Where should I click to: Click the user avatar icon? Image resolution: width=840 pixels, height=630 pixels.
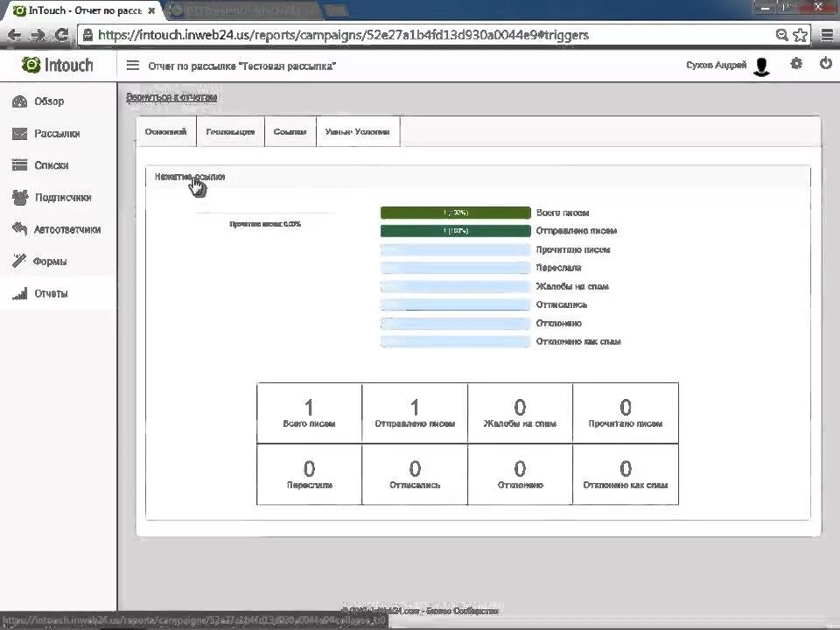(761, 66)
